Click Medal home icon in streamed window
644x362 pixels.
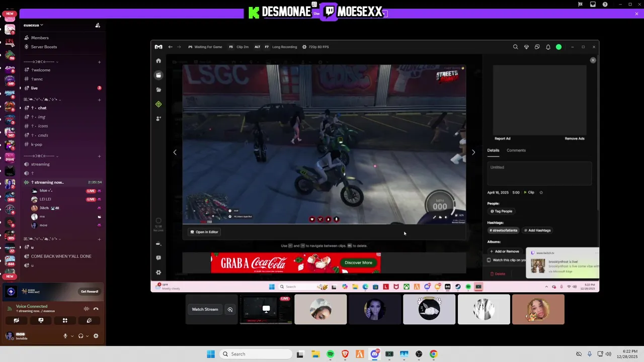coord(158,61)
